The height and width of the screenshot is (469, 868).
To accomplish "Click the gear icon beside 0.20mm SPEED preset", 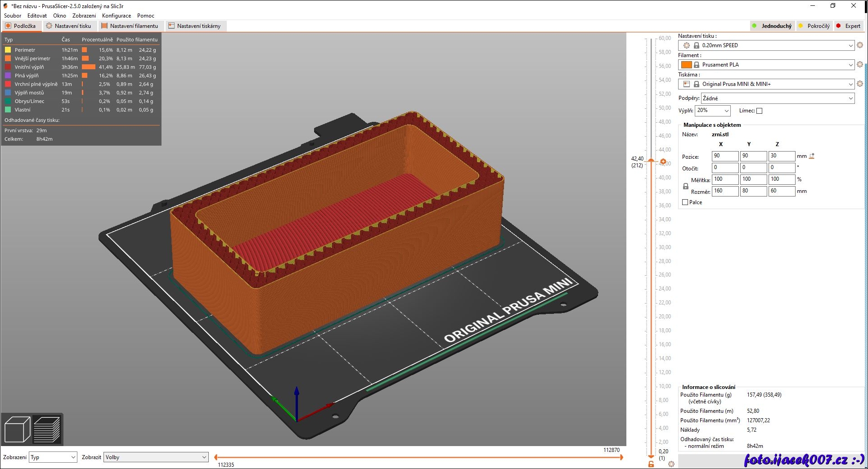I will tap(860, 45).
